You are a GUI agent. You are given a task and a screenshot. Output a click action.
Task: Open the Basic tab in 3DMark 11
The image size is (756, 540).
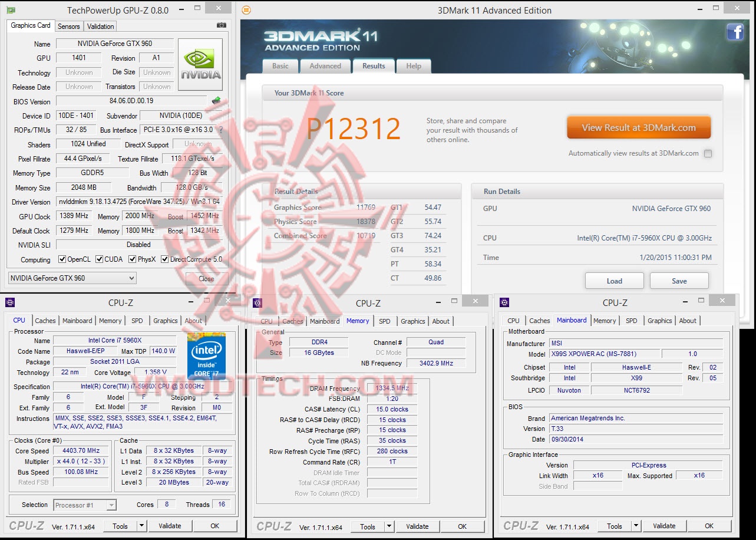coord(280,66)
